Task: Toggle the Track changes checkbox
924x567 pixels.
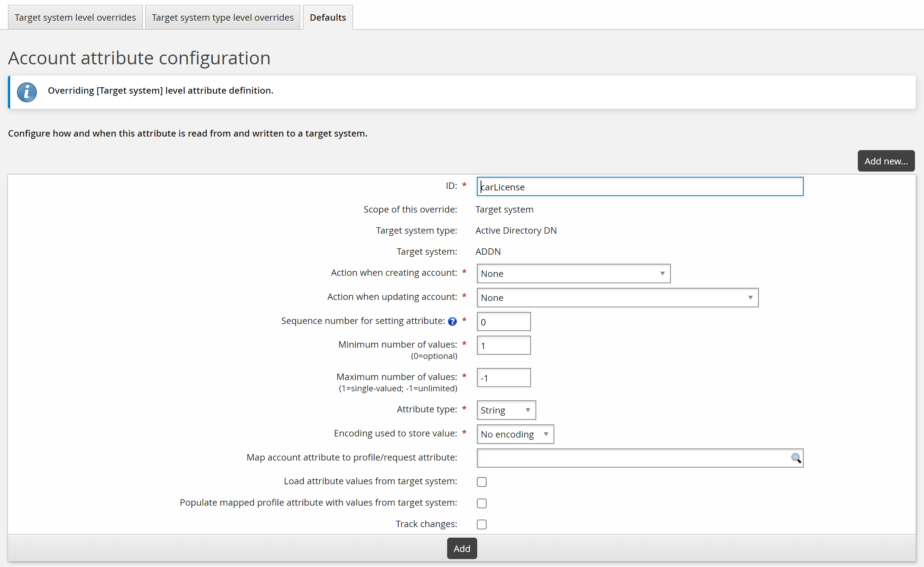Action: (482, 524)
